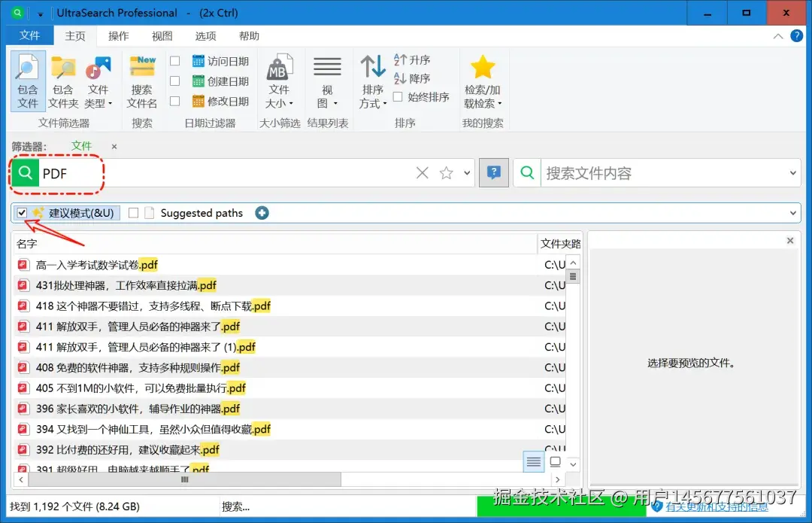Switch to the 操作 tab
Image resolution: width=812 pixels, height=523 pixels.
point(118,35)
